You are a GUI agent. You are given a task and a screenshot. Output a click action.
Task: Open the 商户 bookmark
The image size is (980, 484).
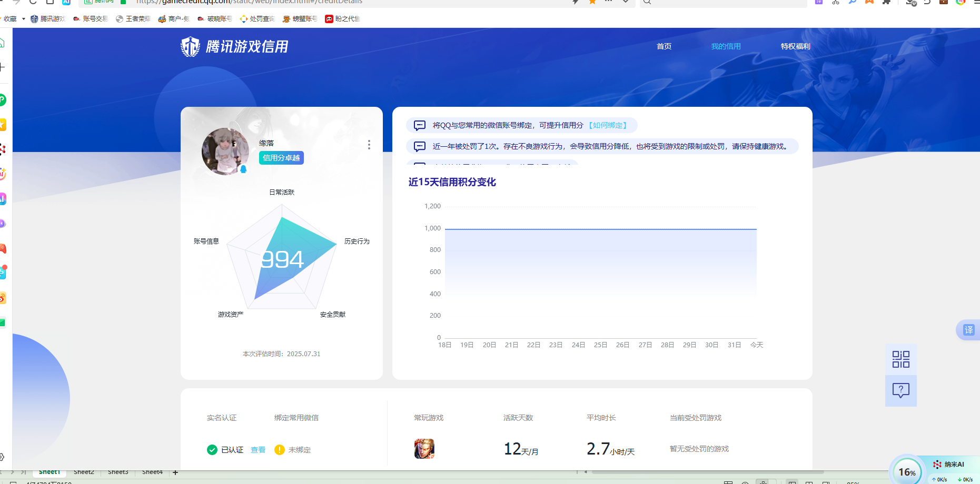[174, 19]
